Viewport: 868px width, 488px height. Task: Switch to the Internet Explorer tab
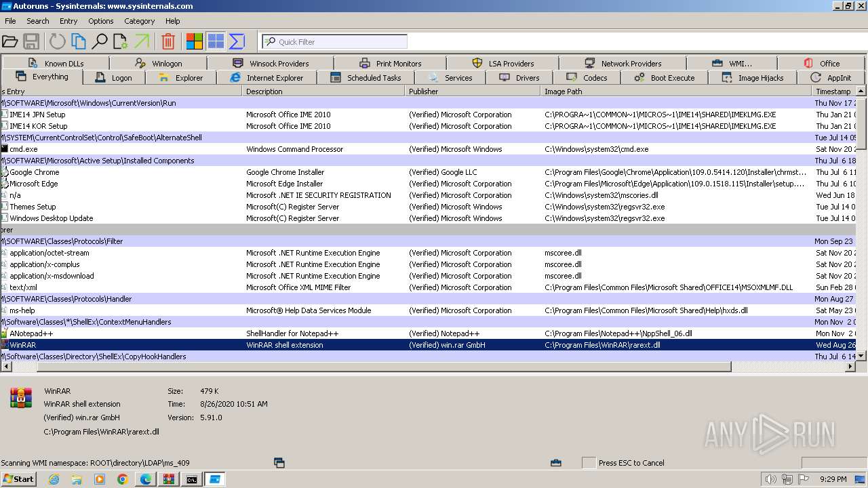(x=267, y=77)
